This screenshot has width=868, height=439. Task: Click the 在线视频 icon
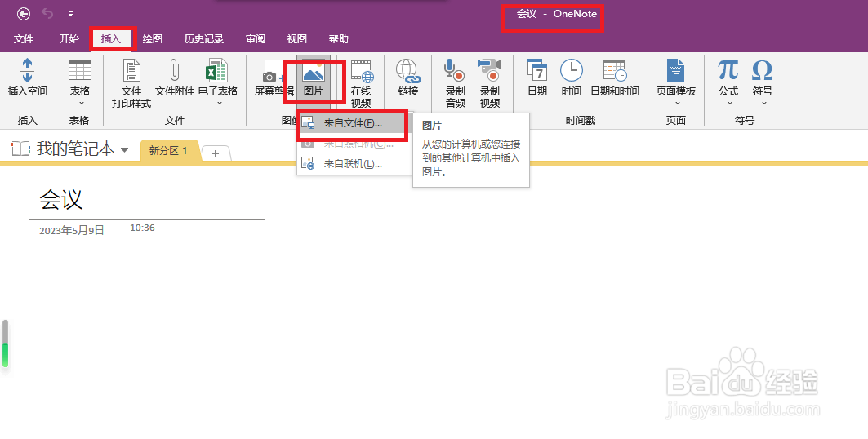[362, 71]
